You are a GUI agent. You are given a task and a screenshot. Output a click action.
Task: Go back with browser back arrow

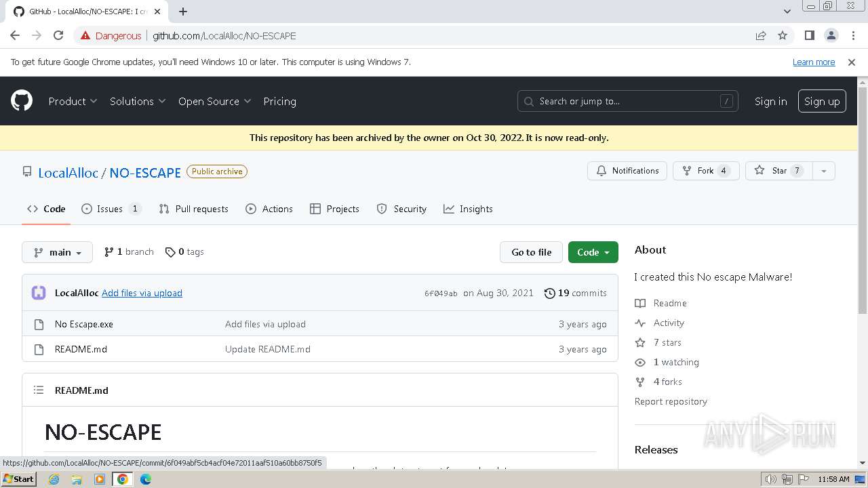point(15,35)
